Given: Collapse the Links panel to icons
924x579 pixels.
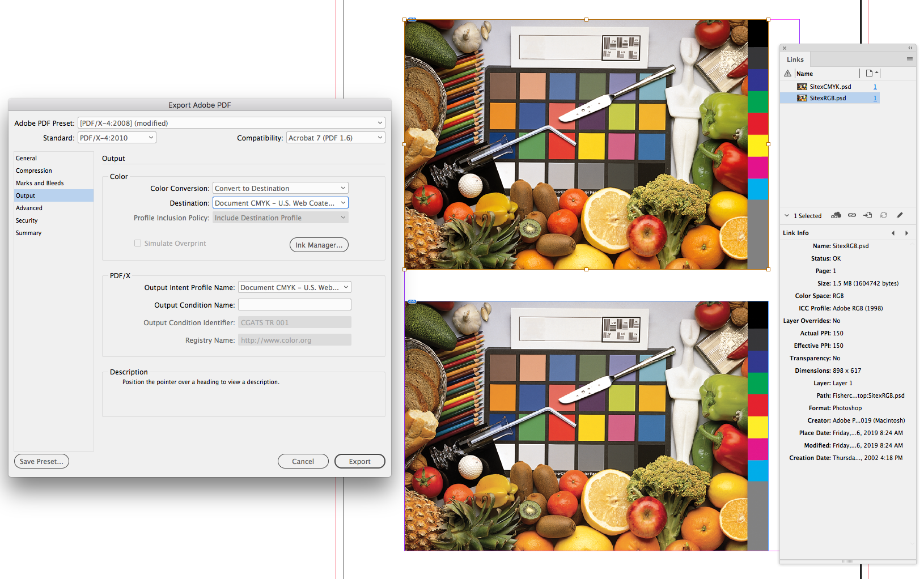Looking at the screenshot, I should pos(910,48).
